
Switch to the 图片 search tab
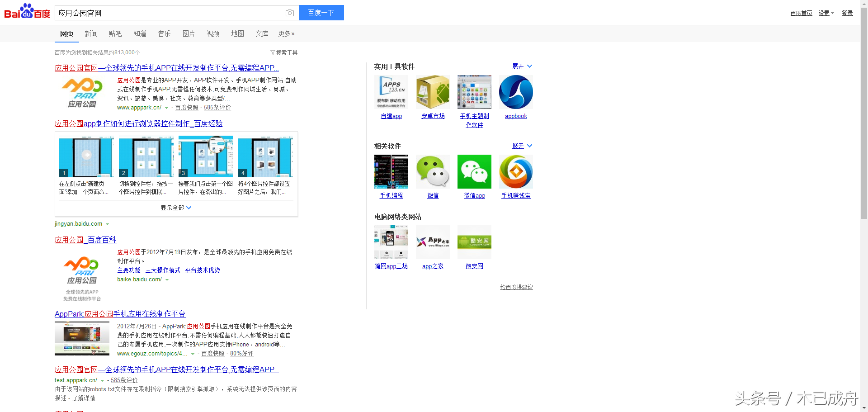pyautogui.click(x=189, y=33)
